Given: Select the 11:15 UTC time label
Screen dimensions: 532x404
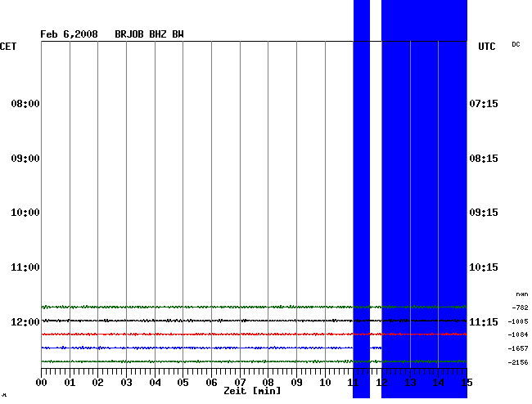Looking at the screenshot, I should pos(484,321).
